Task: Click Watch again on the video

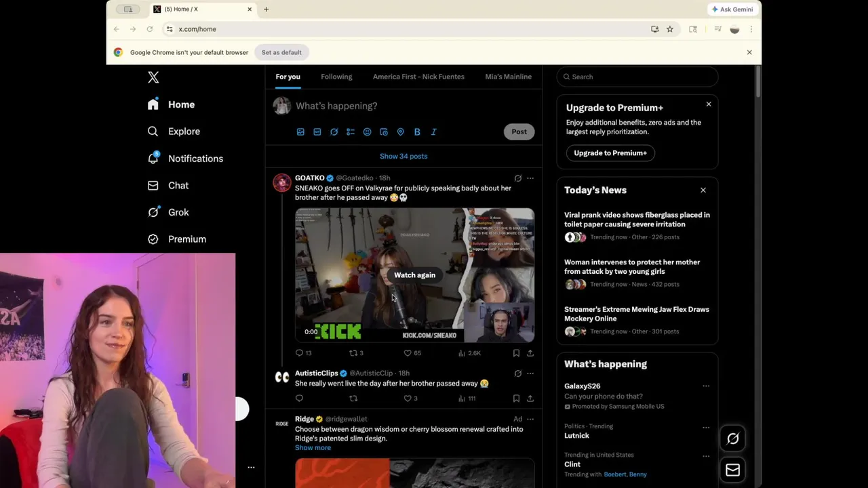Action: pos(414,275)
